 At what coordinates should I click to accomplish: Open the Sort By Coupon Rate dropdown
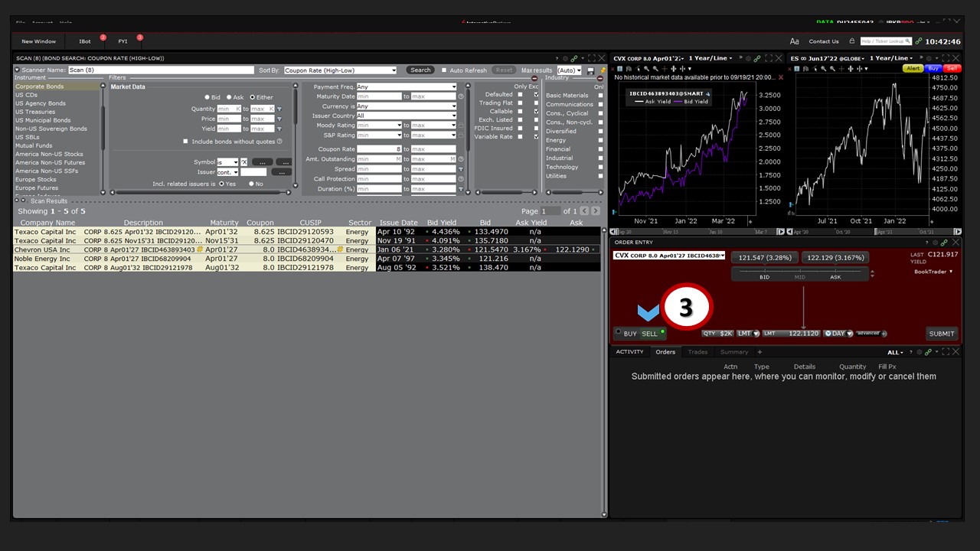point(340,70)
